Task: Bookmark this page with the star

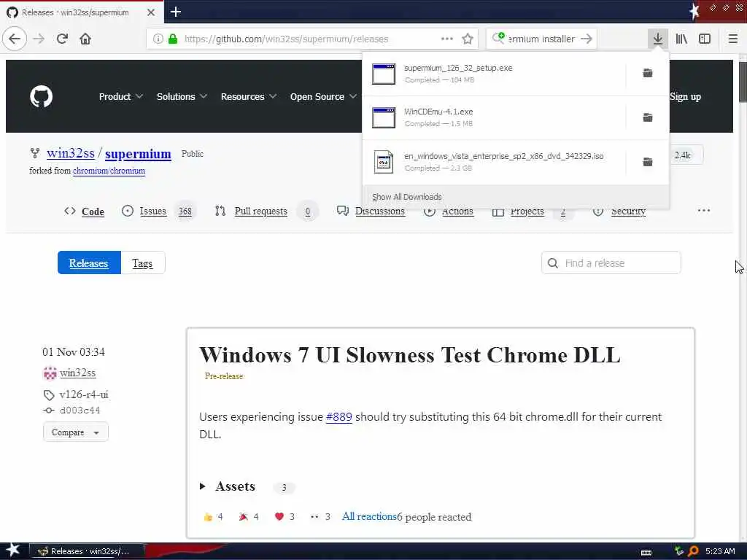Action: (468, 39)
